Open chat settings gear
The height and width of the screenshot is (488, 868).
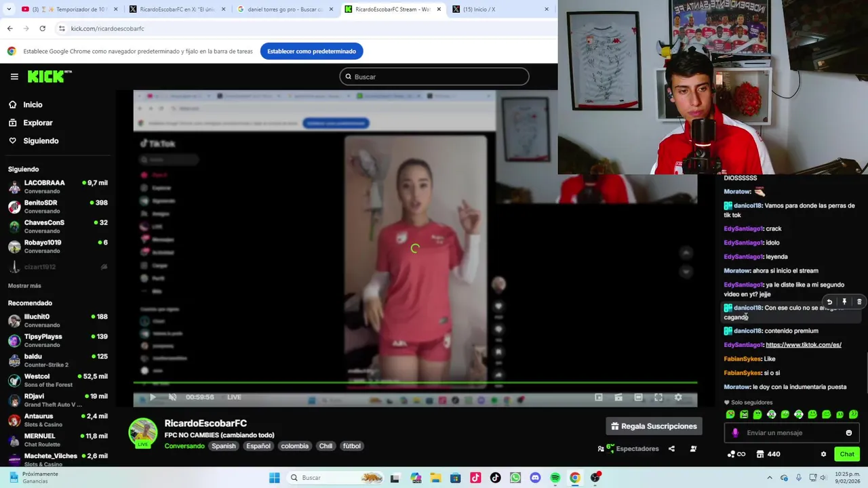point(824,454)
